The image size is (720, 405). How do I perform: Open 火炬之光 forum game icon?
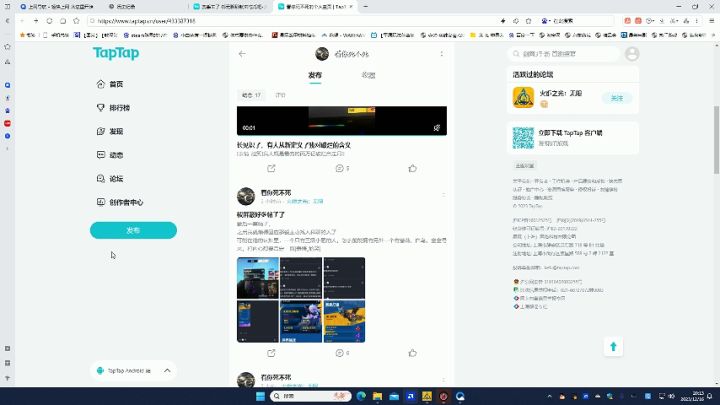(523, 97)
